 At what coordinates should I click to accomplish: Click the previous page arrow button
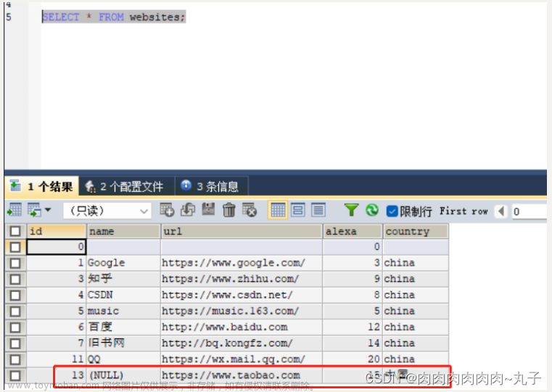[x=501, y=212]
